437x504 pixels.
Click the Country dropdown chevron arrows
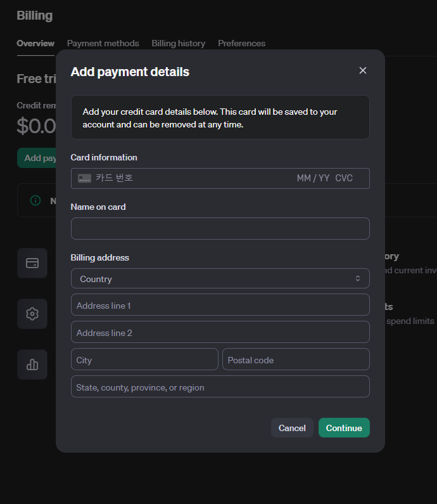[x=358, y=279]
